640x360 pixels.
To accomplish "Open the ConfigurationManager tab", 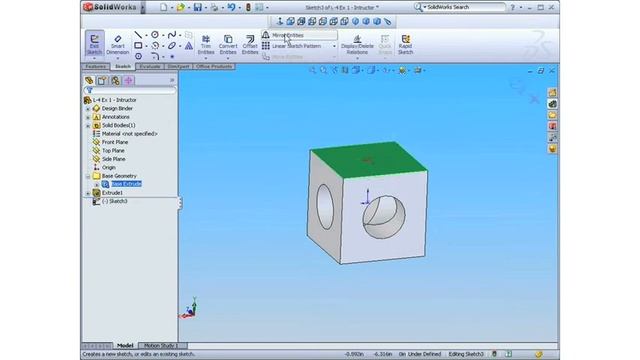I will click(116, 80).
